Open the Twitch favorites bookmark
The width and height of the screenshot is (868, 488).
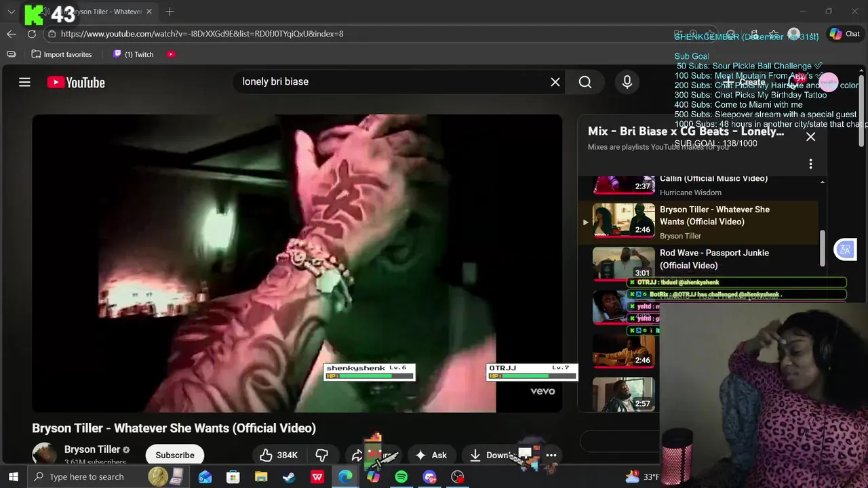coord(133,54)
